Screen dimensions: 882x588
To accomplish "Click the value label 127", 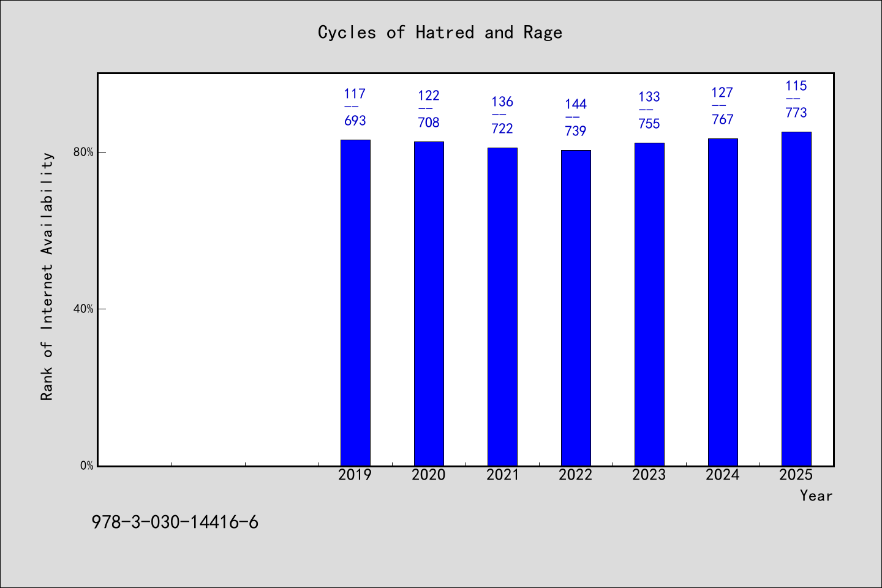I will click(x=723, y=92).
